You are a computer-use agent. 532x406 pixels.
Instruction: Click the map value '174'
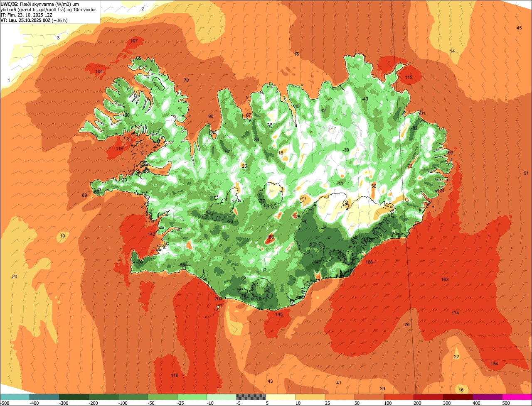[455, 313]
